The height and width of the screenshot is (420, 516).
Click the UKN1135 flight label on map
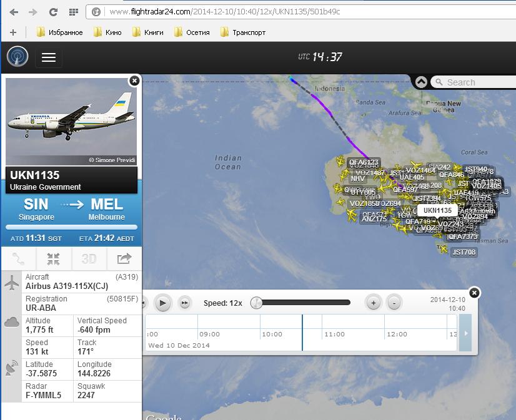pyautogui.click(x=437, y=210)
